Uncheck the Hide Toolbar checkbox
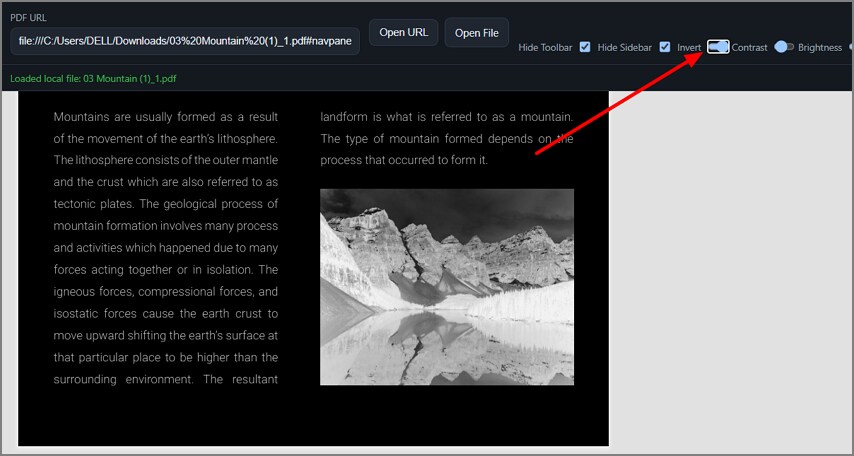854x456 pixels. 585,47
